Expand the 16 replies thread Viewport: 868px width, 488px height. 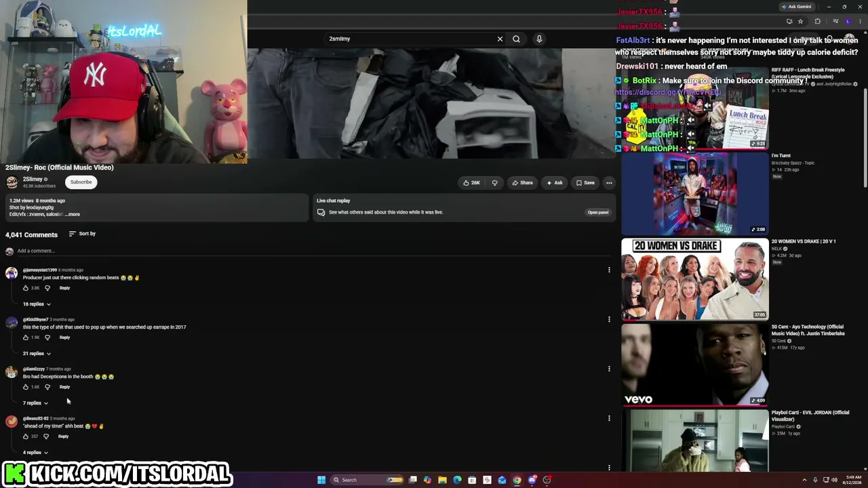coord(37,304)
